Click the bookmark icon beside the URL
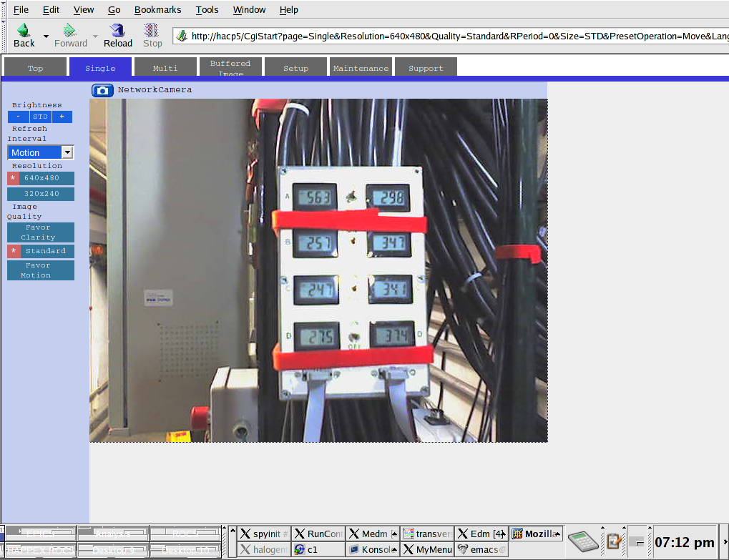Viewport: 729px width, 560px height. tap(182, 36)
